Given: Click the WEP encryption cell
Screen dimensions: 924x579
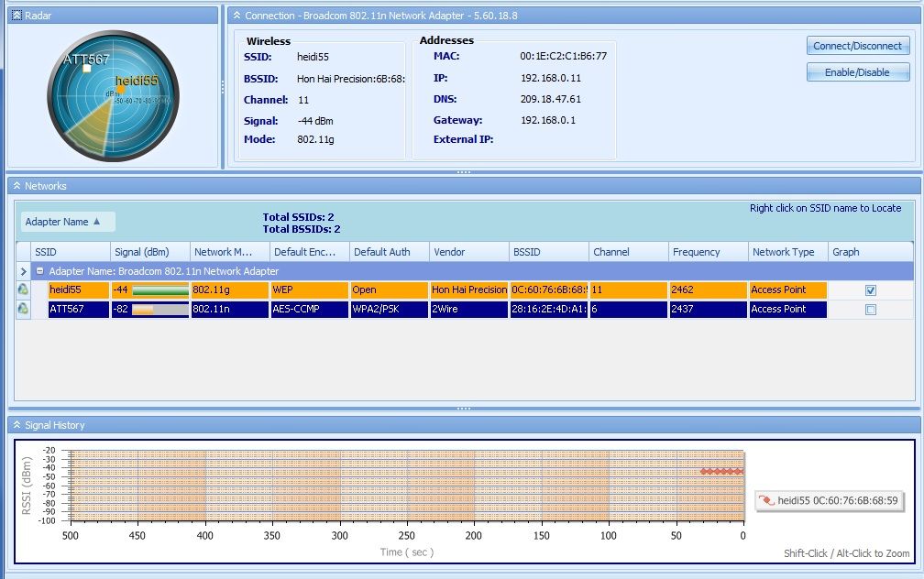Looking at the screenshot, I should click(310, 289).
